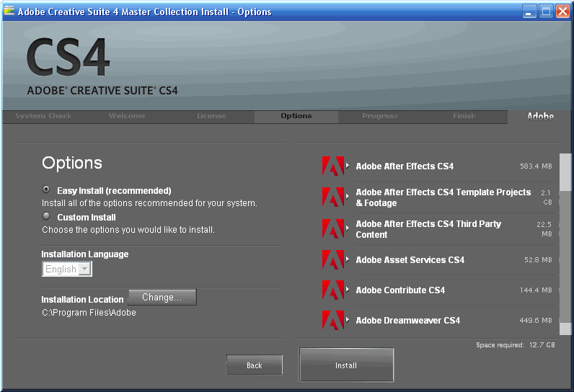Screen dimensions: 574x392
Task: Click the Adobe After Effects CS4 label
Action: coord(405,166)
